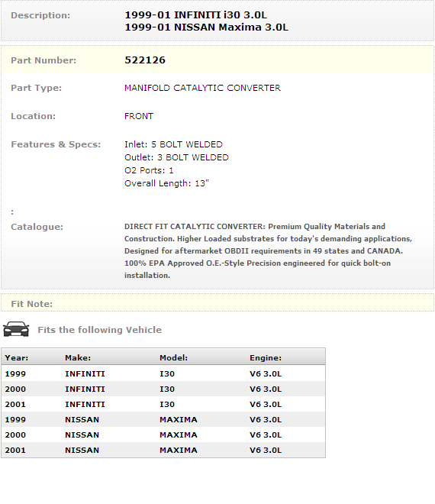
Task: Click the '1999-01 INFINITI i30 3.0L' description line
Action: point(195,15)
